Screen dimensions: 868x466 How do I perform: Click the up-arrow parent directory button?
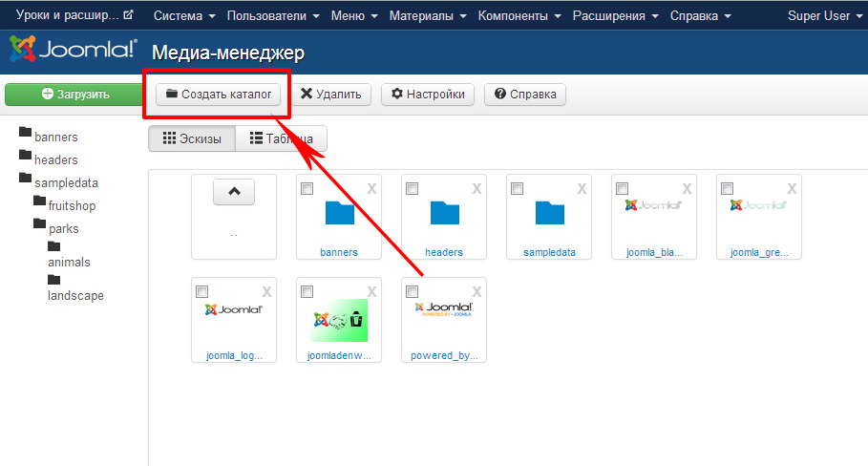pyautogui.click(x=234, y=191)
